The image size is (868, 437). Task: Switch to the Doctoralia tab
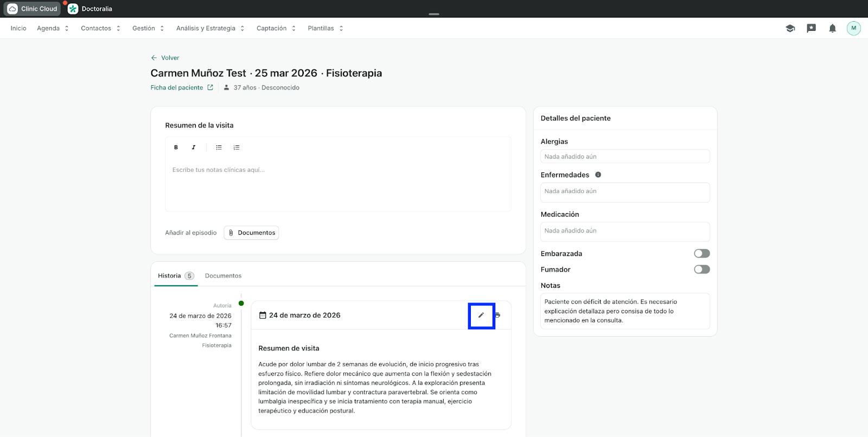pos(90,9)
